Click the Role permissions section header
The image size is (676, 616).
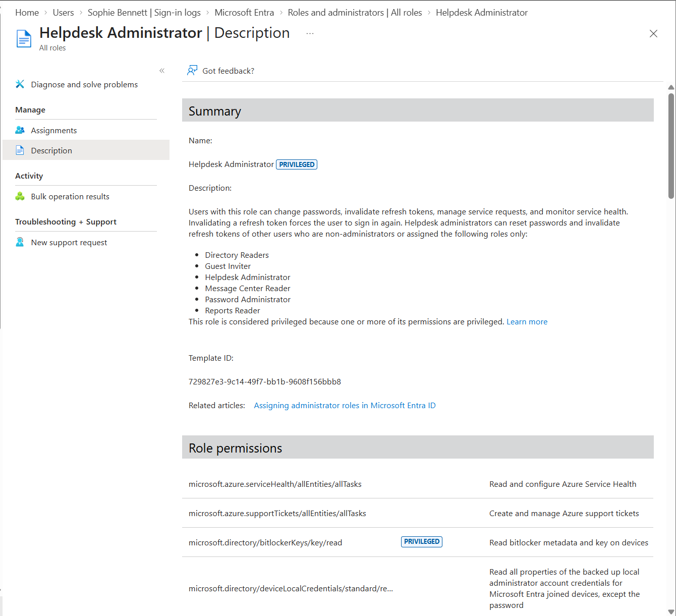pos(418,447)
